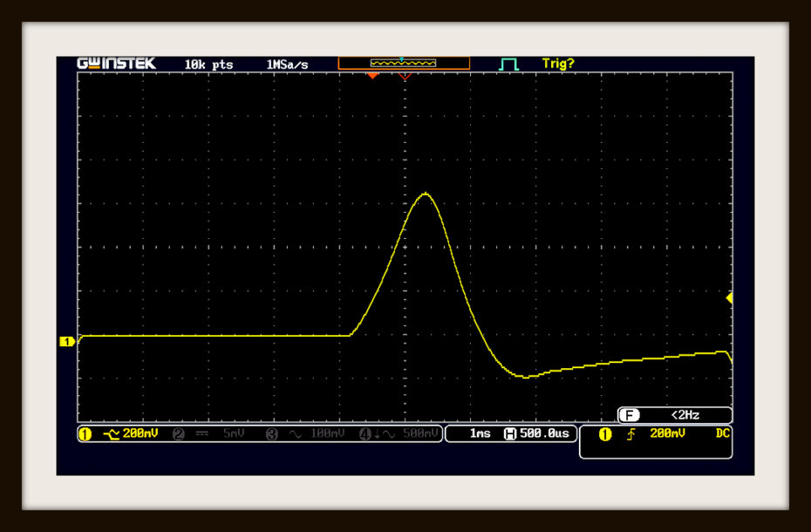Click the red center position marker

(x=405, y=76)
